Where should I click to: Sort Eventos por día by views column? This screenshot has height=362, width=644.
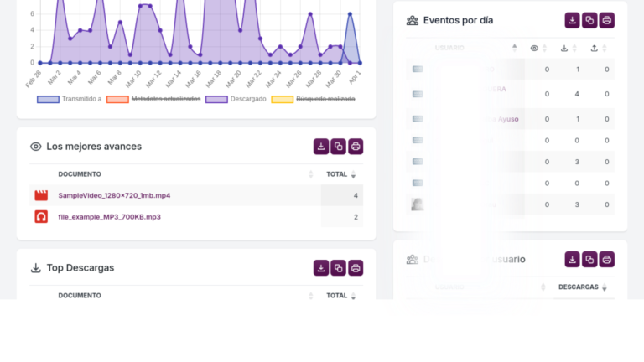click(538, 48)
